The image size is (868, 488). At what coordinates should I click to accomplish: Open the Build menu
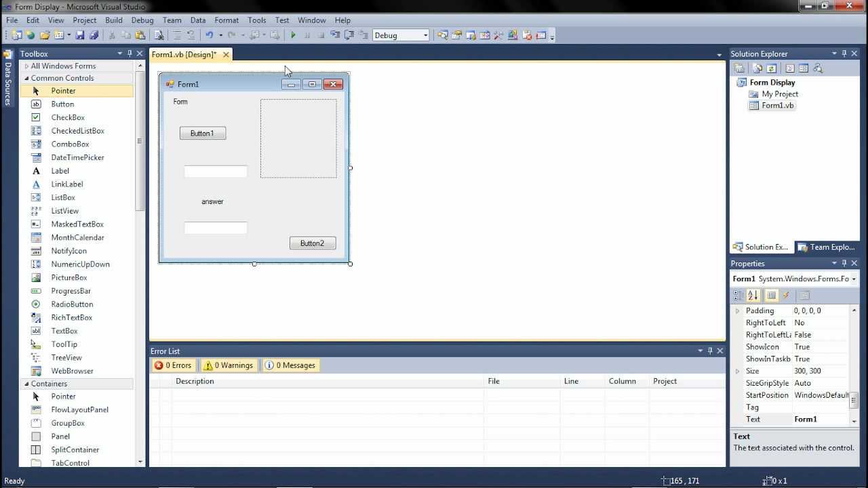(x=114, y=20)
